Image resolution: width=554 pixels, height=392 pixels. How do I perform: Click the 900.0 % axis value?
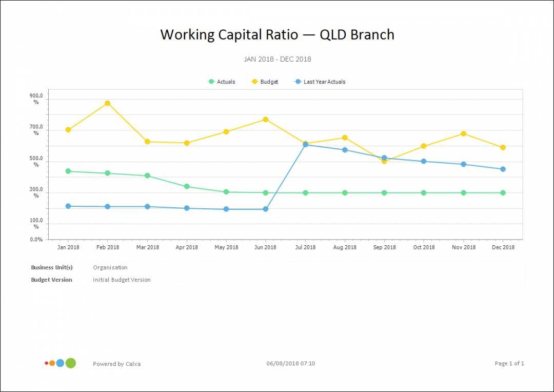(36, 99)
